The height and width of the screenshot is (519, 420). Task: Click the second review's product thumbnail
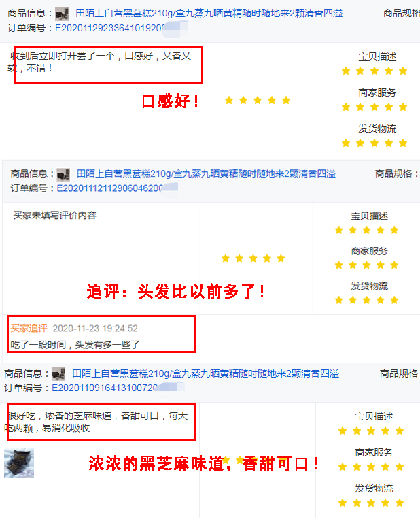point(63,174)
